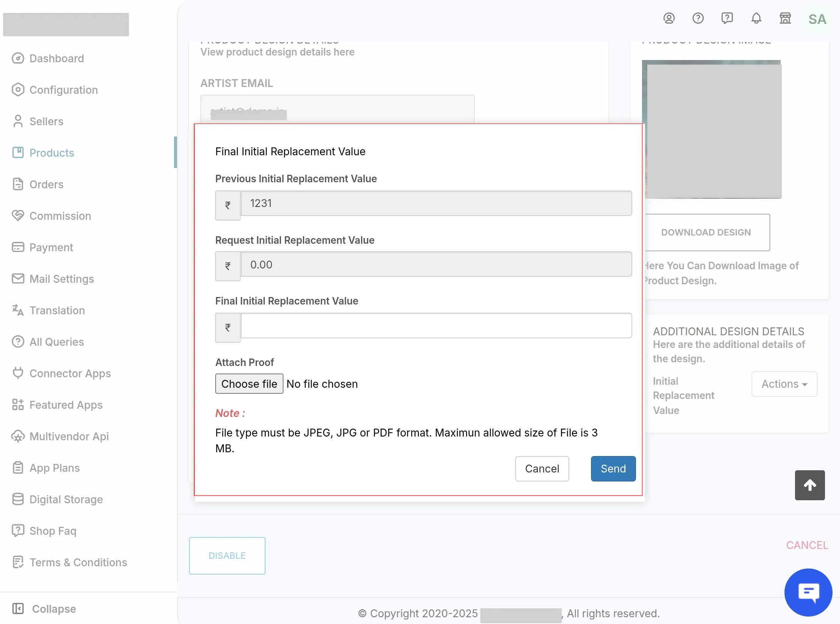This screenshot has height=624, width=840.
Task: Click the All Queries label
Action: click(57, 342)
